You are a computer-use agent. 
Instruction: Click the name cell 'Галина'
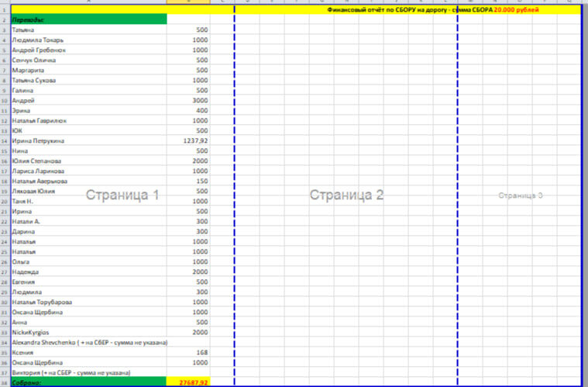[x=89, y=91]
